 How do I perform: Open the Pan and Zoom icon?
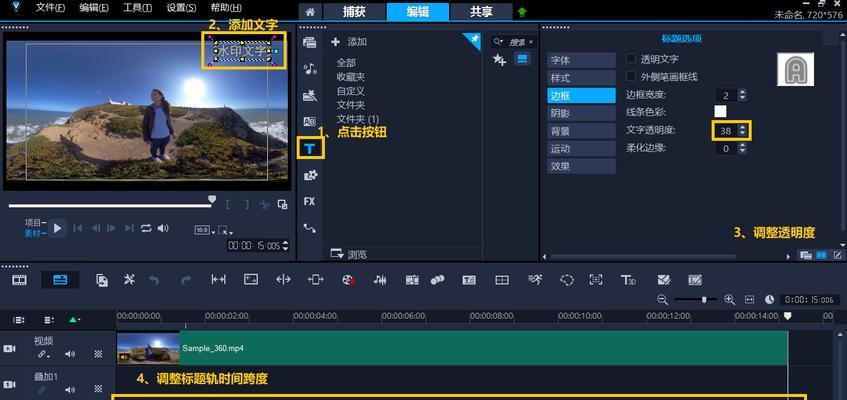click(596, 280)
